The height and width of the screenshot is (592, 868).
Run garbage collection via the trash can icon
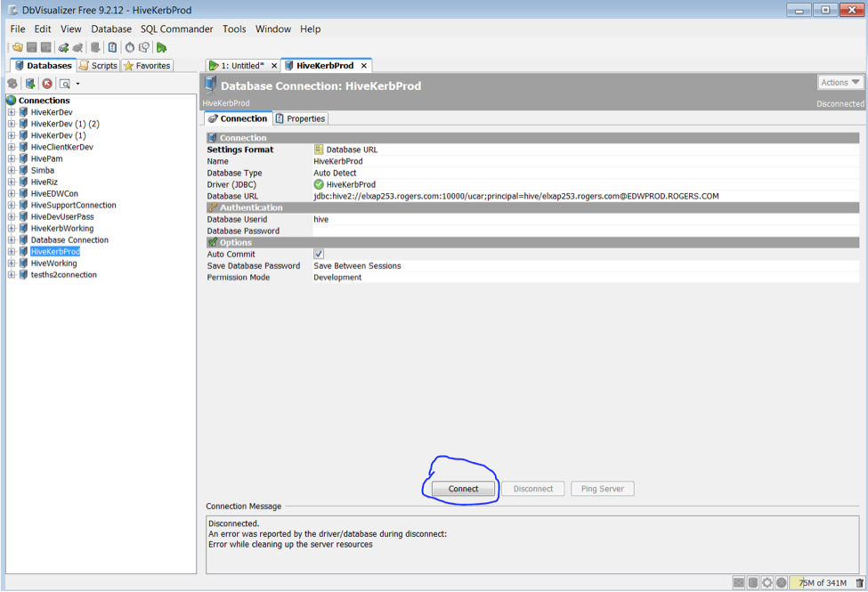pyautogui.click(x=859, y=583)
